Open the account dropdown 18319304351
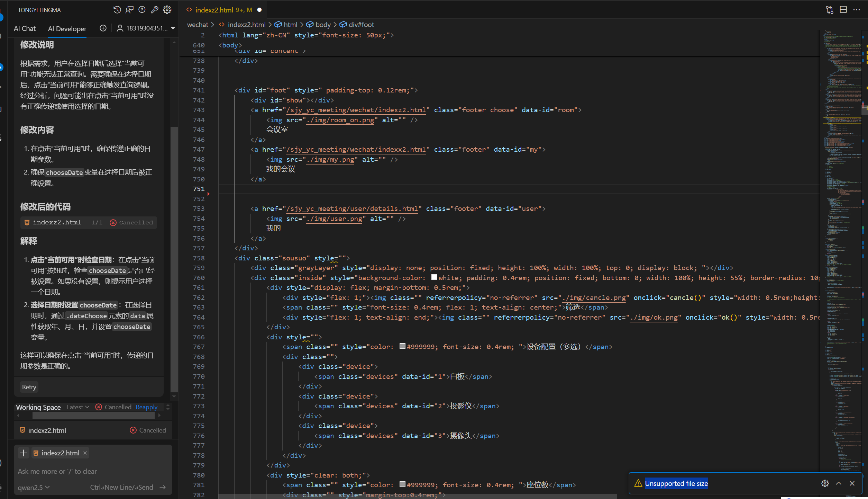 tap(146, 28)
